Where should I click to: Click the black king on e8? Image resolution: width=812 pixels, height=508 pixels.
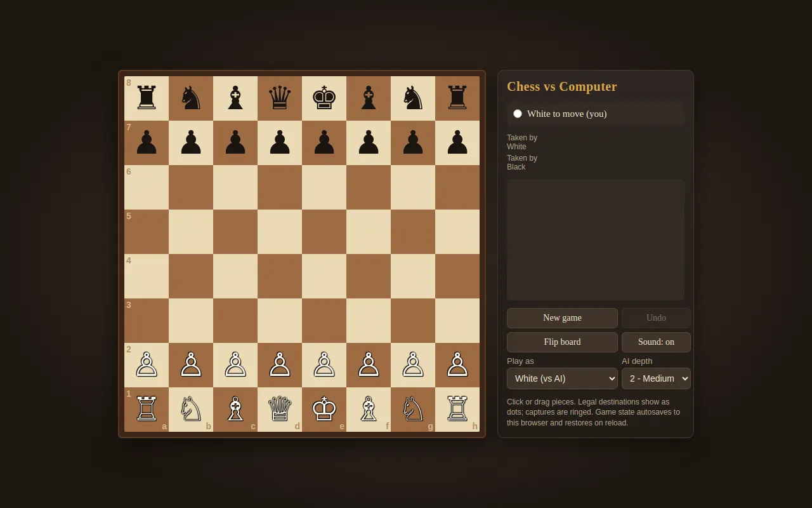tap(324, 98)
